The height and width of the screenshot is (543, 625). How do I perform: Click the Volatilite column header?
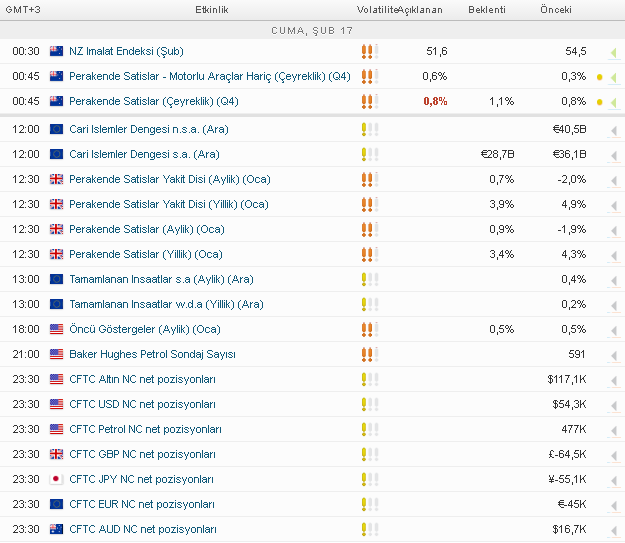376,10
